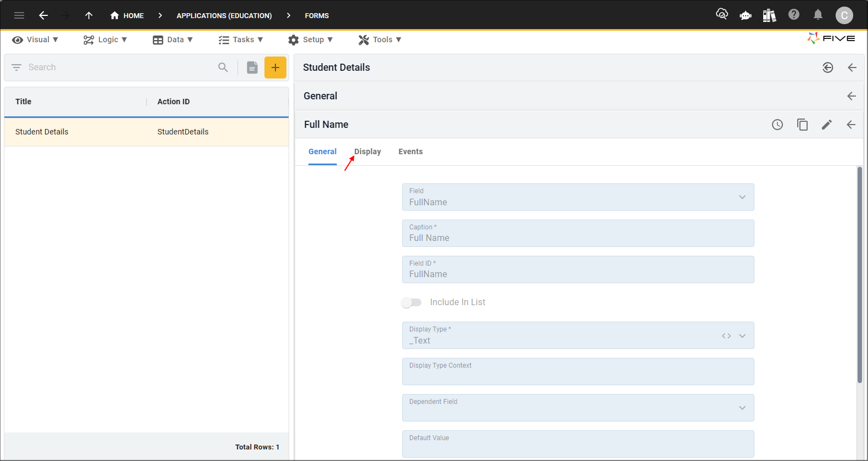
Task: Open the help question mark icon
Action: [794, 14]
